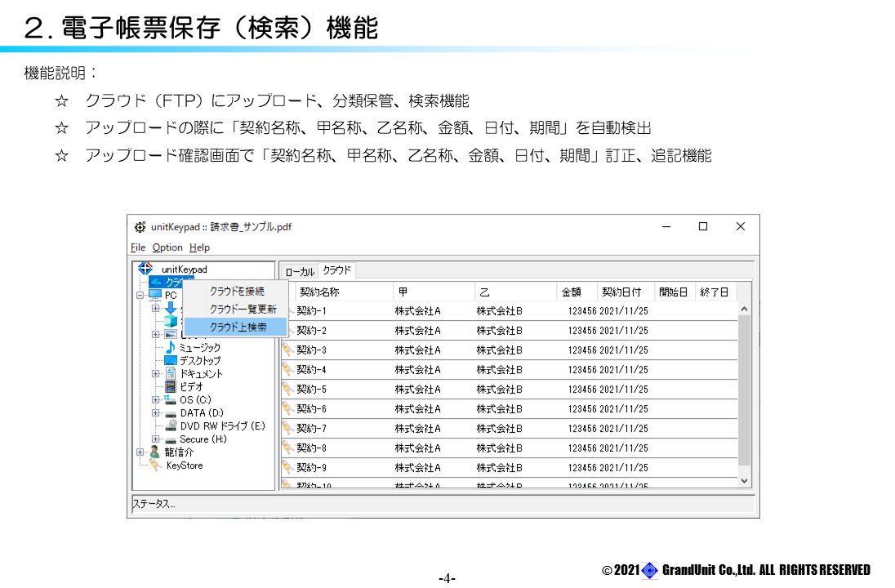The width and height of the screenshot is (895, 588).
Task: Click the drive icon beside OS (C:)
Action: click(x=170, y=399)
